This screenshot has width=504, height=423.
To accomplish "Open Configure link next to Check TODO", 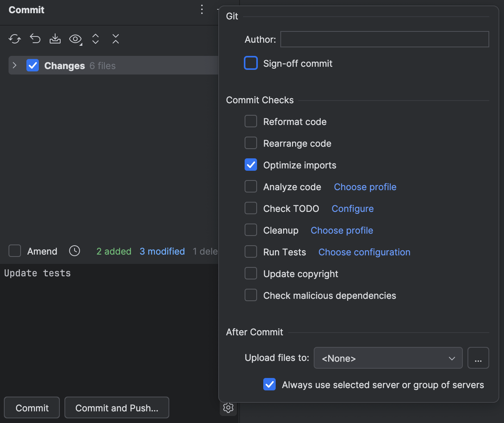I will click(x=352, y=208).
